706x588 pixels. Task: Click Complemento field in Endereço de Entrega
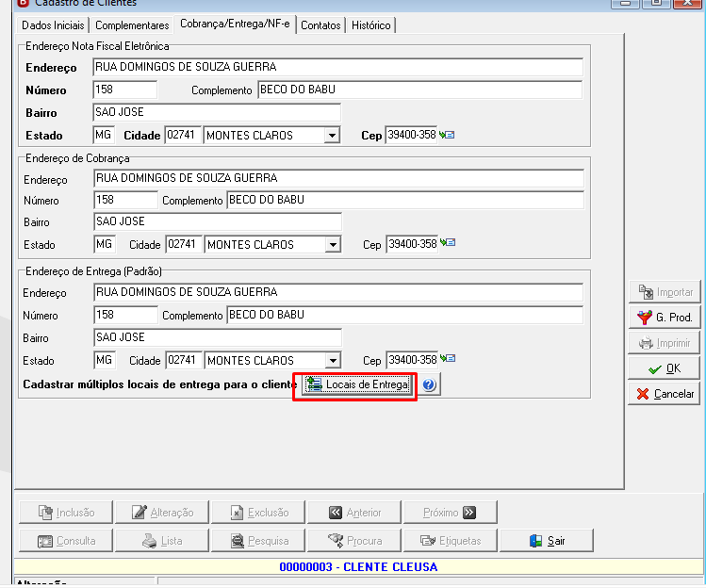coord(404,315)
